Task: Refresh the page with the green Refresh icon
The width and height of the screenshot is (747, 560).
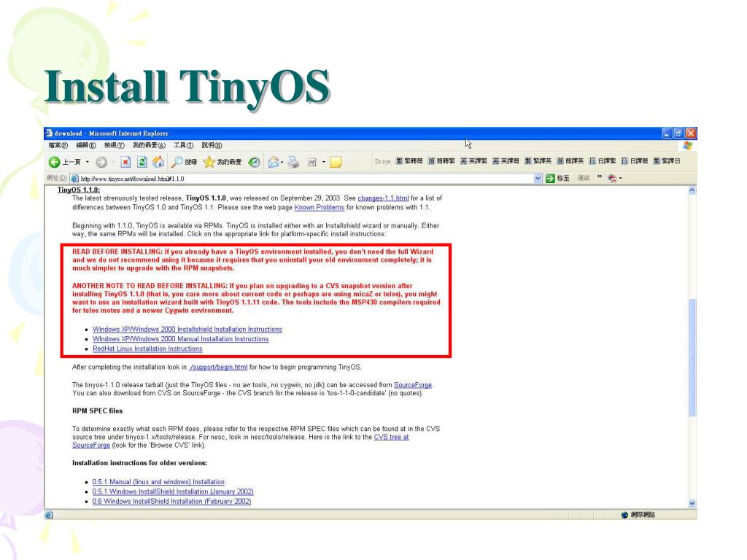Action: coord(142,162)
